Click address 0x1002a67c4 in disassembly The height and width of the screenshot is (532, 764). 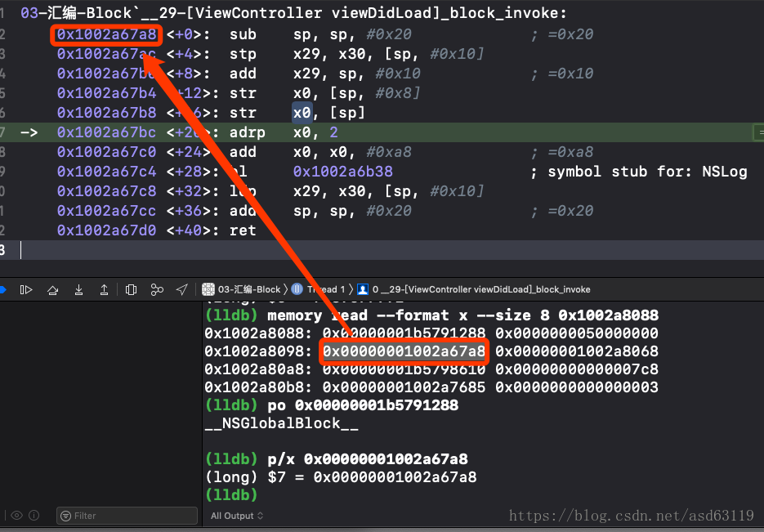coord(107,171)
